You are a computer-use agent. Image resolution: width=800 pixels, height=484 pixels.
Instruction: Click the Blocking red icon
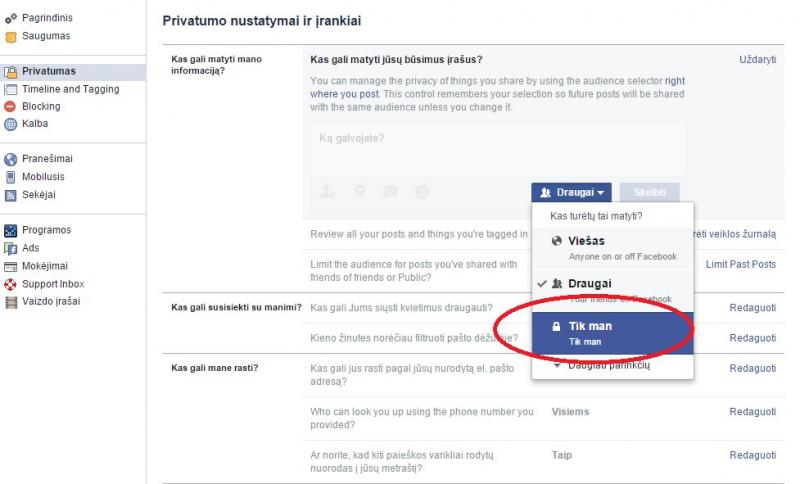(x=11, y=106)
